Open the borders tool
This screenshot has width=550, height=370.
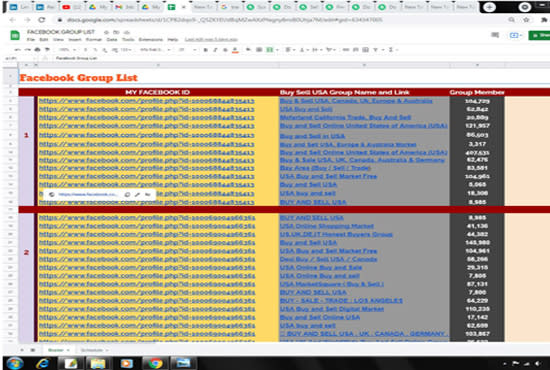[259, 50]
